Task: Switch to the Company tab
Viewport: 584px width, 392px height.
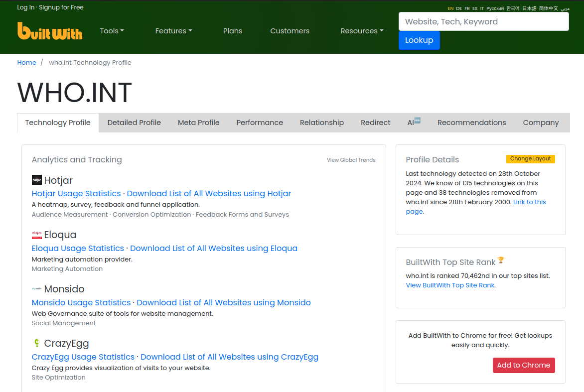Action: pos(541,123)
